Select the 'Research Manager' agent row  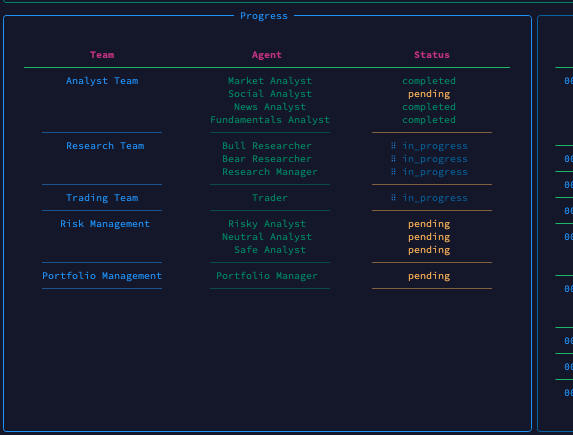270,172
